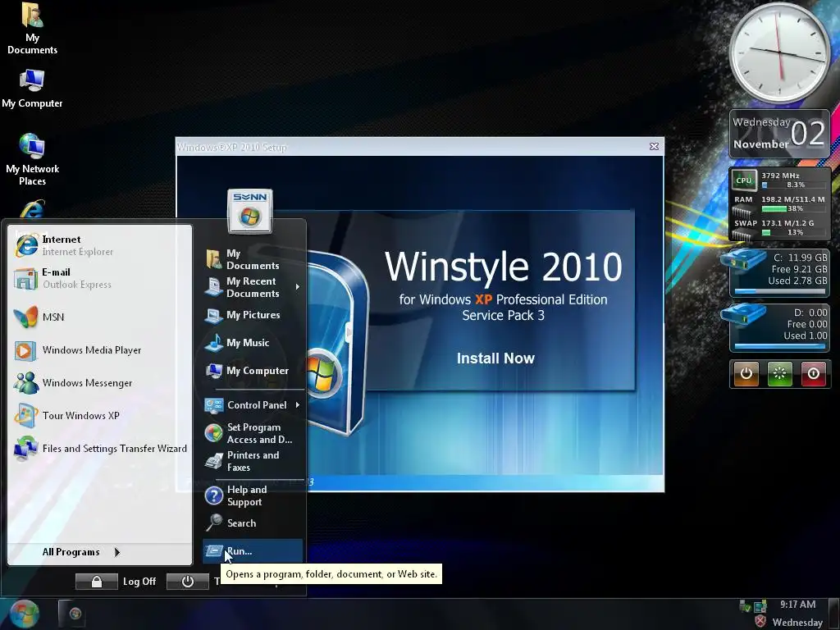The width and height of the screenshot is (840, 630).
Task: Expand All Programs list
Action: tap(81, 552)
